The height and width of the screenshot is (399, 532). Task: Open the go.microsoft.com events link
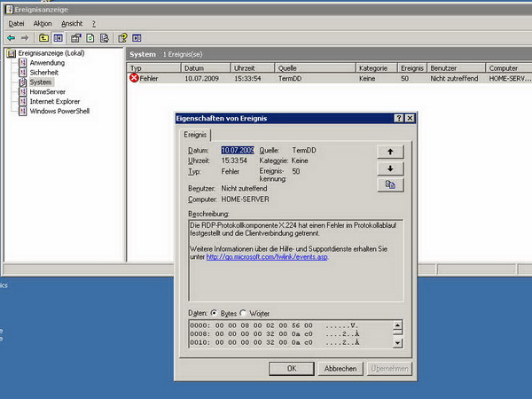point(267,257)
